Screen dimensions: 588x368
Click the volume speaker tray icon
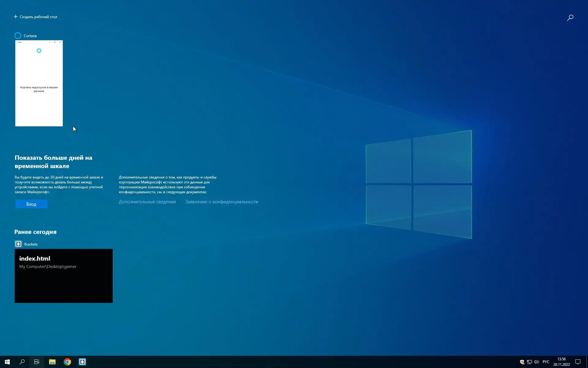(536, 362)
